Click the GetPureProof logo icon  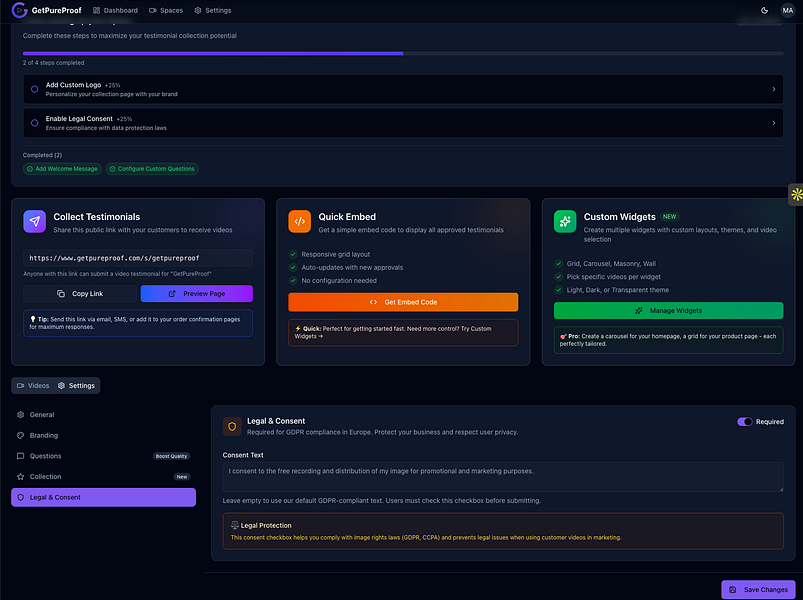click(x=19, y=10)
